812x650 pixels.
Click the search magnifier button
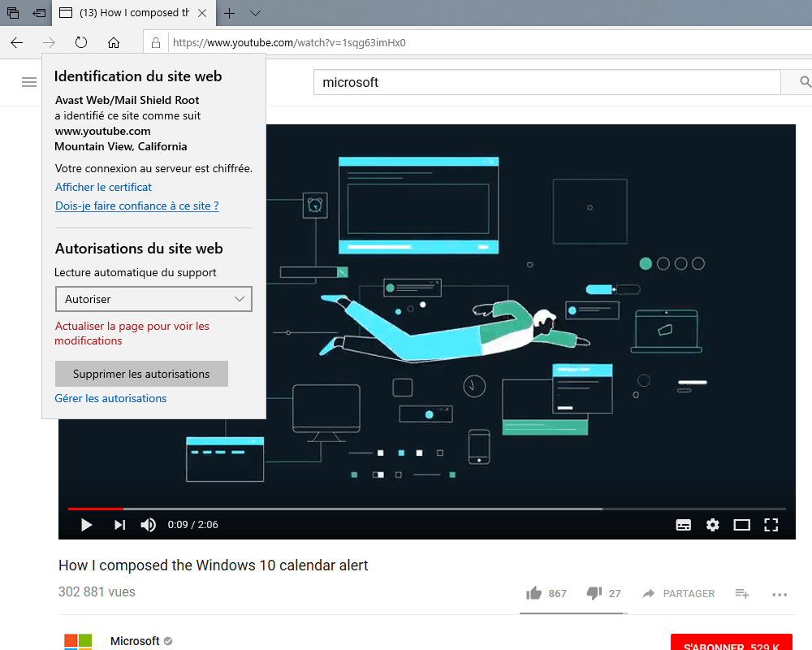coord(804,82)
